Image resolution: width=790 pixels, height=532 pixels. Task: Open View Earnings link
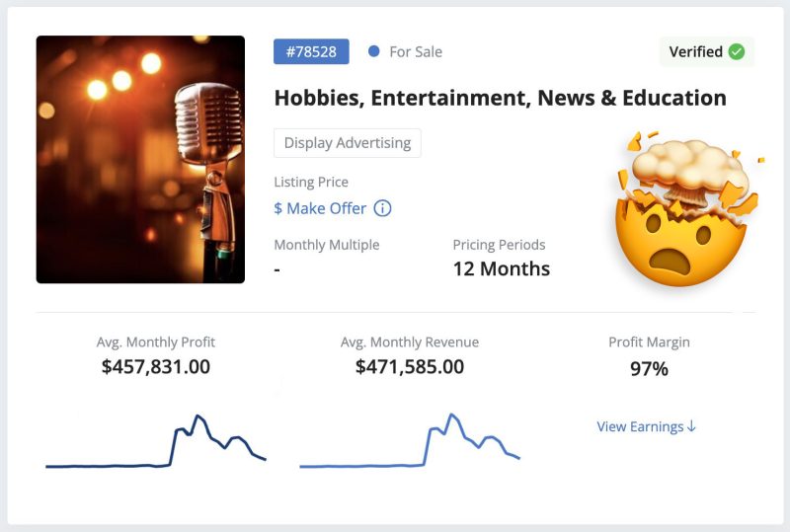647,426
